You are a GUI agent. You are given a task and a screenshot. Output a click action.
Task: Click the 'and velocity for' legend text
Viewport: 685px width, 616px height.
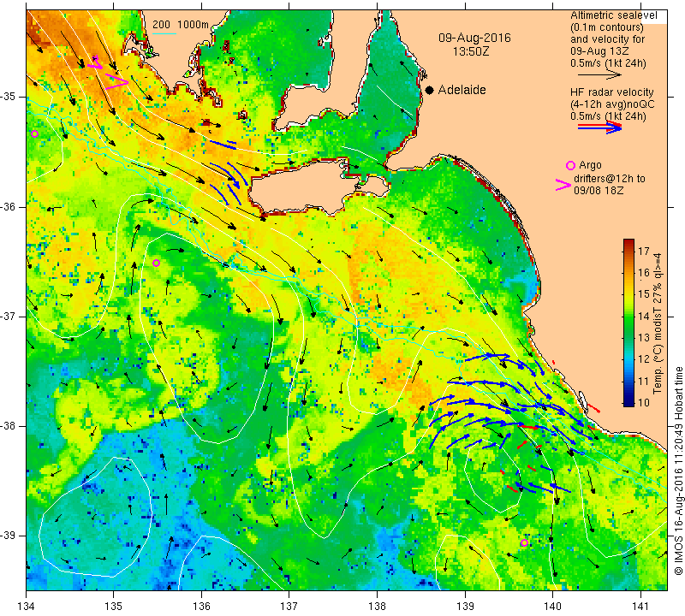click(x=607, y=39)
